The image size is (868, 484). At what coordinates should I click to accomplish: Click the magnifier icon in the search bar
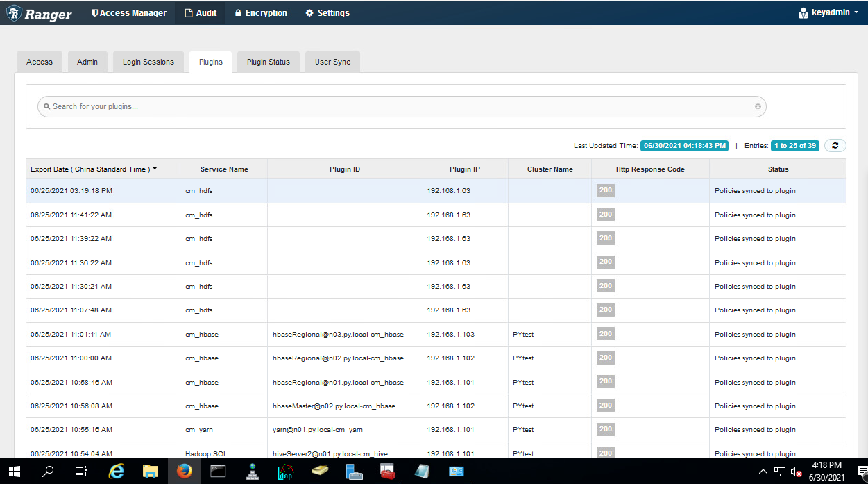[46, 106]
